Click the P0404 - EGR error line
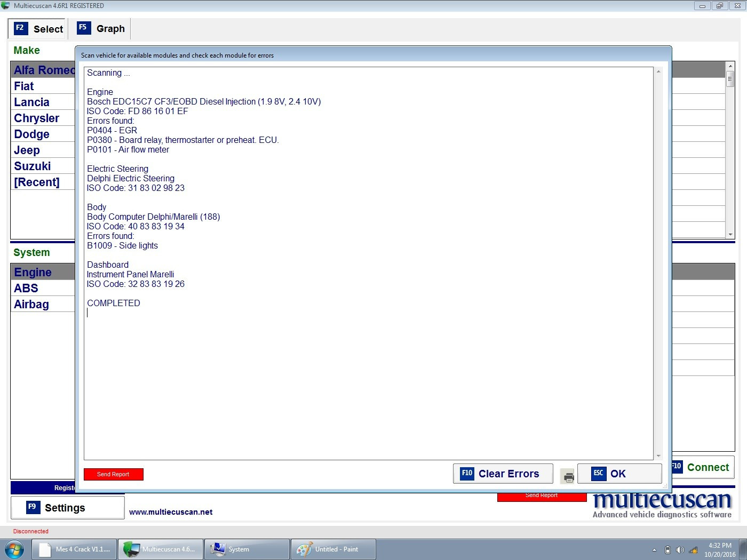The image size is (747, 560). pyautogui.click(x=112, y=130)
